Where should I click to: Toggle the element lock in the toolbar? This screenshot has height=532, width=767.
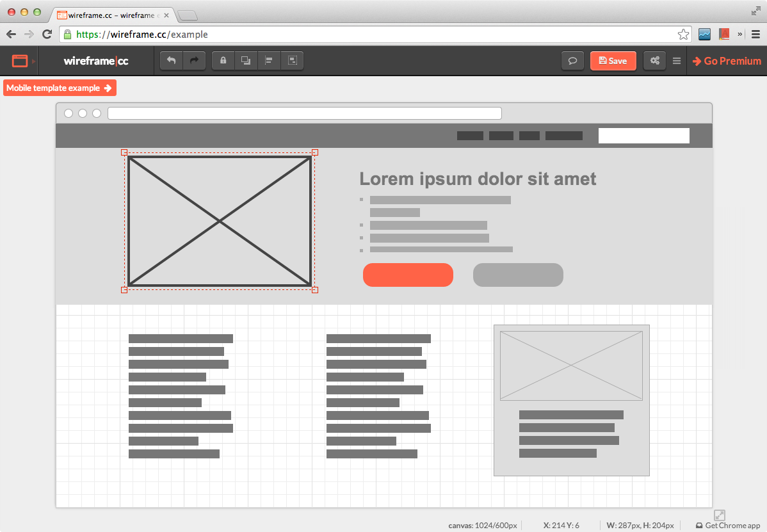[x=223, y=60]
